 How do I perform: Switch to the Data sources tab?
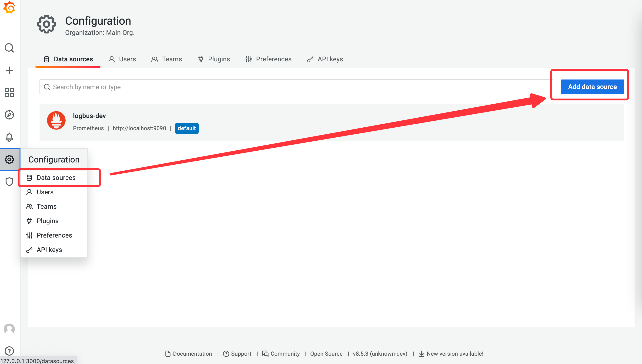(68, 59)
